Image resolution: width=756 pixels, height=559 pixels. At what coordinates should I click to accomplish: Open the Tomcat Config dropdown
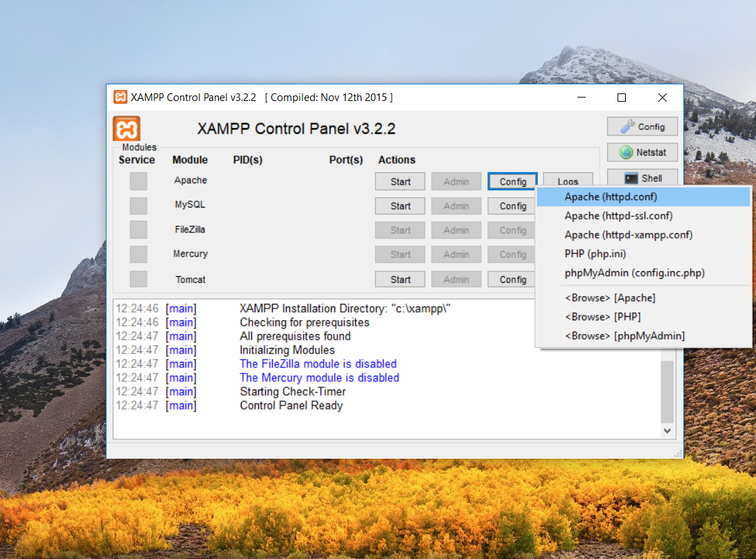click(511, 279)
